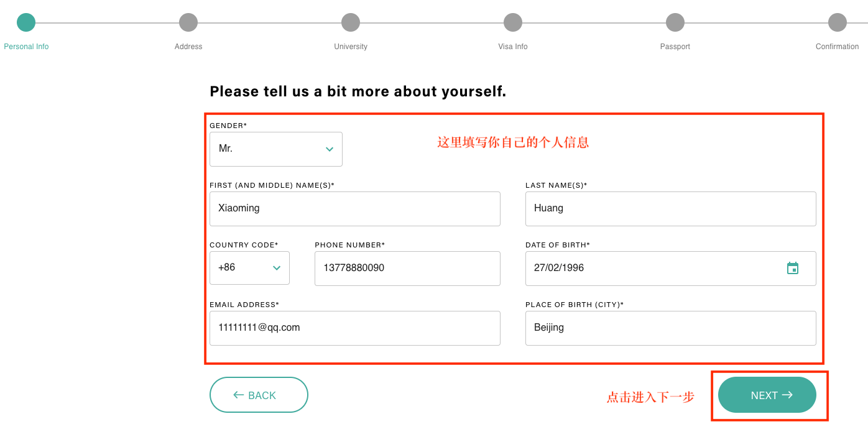Open the Country Code dropdown
Image resolution: width=868 pixels, height=442 pixels.
click(249, 268)
